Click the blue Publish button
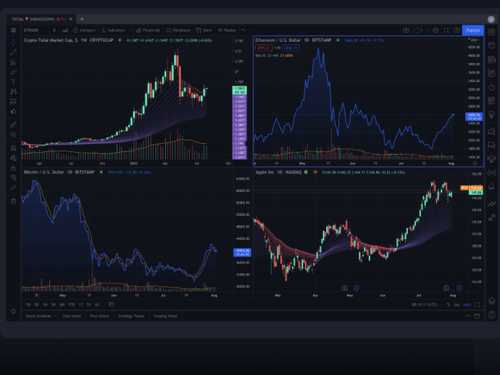The width and height of the screenshot is (500, 375). (473, 30)
